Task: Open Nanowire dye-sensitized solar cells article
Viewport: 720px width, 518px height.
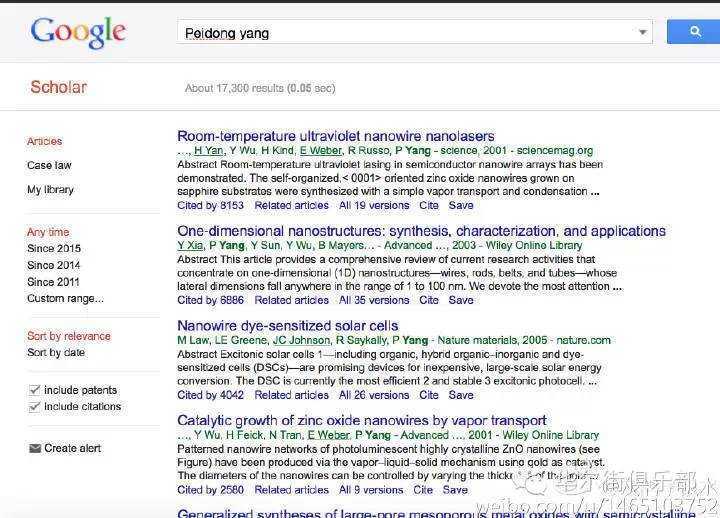Action: point(287,326)
